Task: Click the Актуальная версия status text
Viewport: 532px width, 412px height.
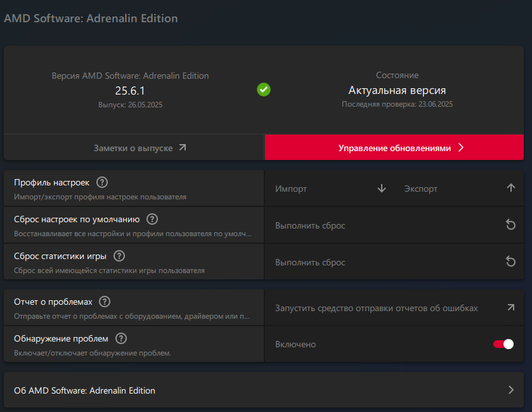Action: 397,90
